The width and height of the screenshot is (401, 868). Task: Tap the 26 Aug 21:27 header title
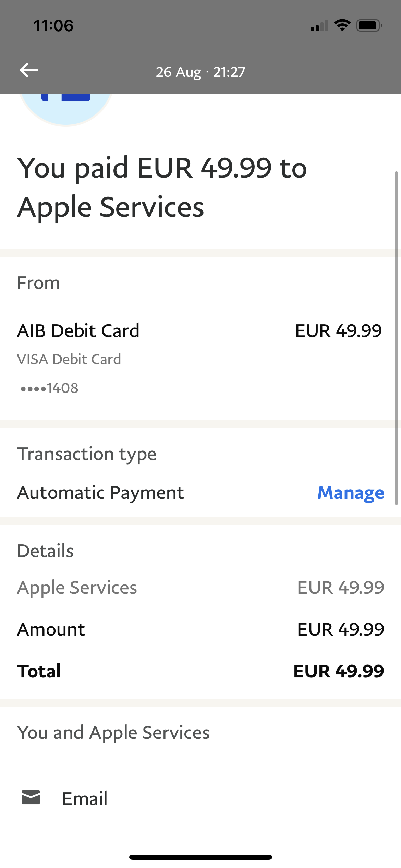[200, 72]
